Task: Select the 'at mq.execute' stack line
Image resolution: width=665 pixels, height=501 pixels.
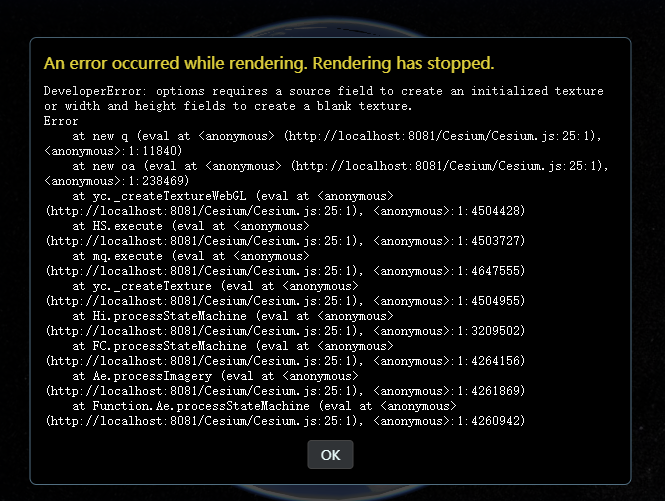Action: pos(191,256)
